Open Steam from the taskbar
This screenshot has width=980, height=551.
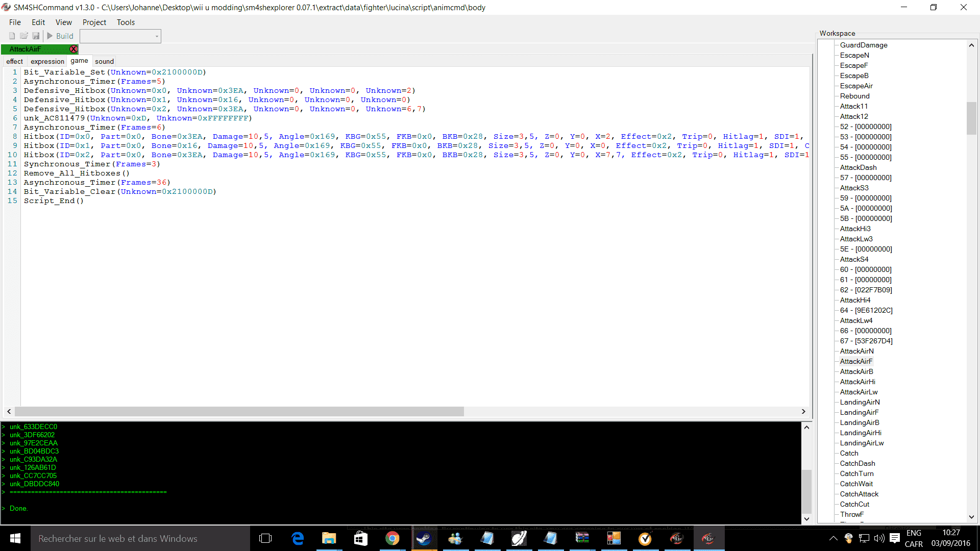424,538
